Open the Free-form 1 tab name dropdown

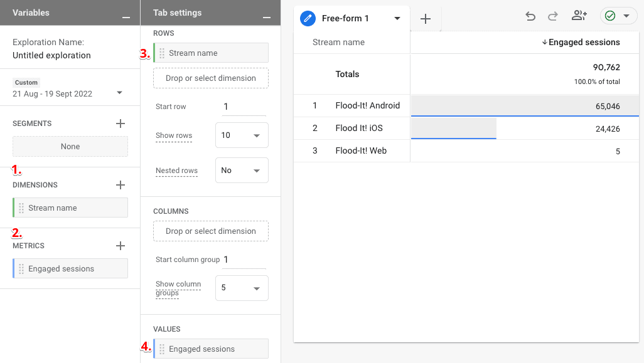[397, 18]
